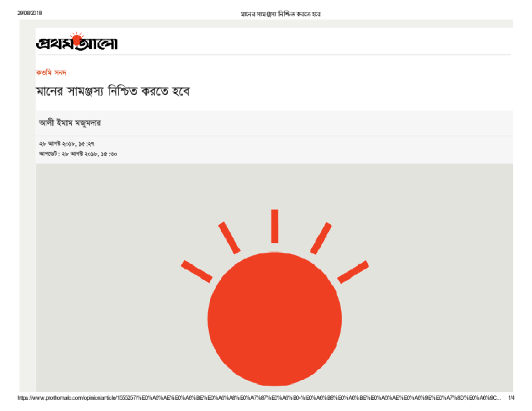Click the lowest left ray of the sun
This screenshot has height=411, width=532.
pos(197,271)
